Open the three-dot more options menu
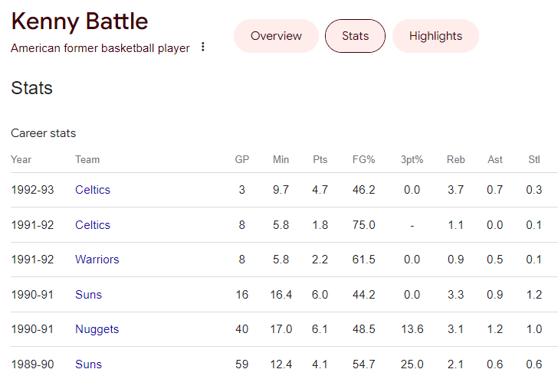This screenshot has height=392, width=558. coord(202,47)
